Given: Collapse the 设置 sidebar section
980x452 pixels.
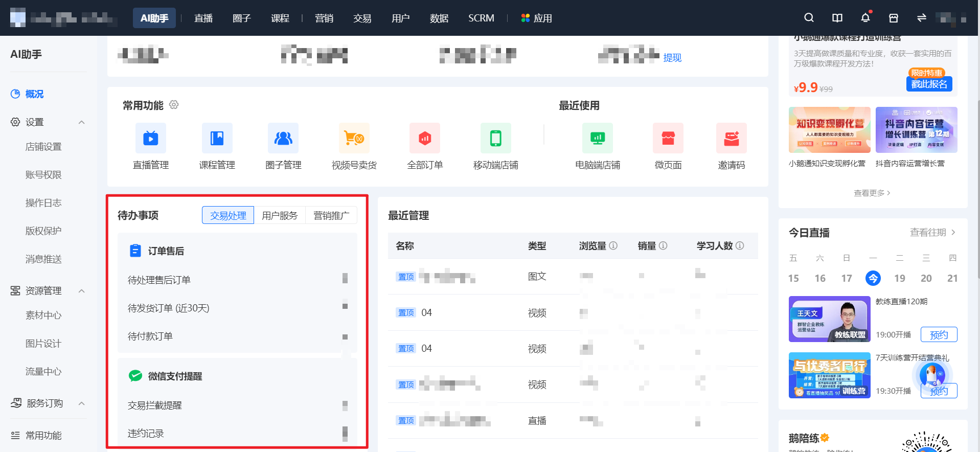Looking at the screenshot, I should click(x=81, y=122).
